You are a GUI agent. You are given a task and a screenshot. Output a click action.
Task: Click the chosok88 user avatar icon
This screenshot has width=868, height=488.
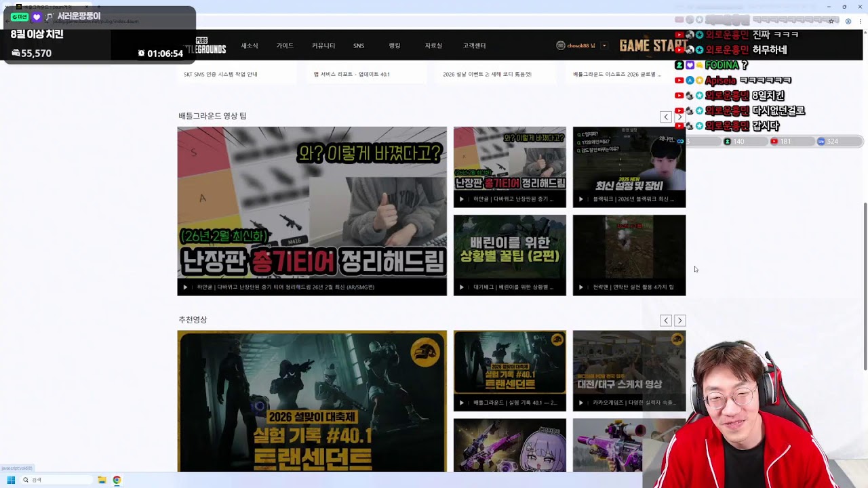(x=560, y=45)
